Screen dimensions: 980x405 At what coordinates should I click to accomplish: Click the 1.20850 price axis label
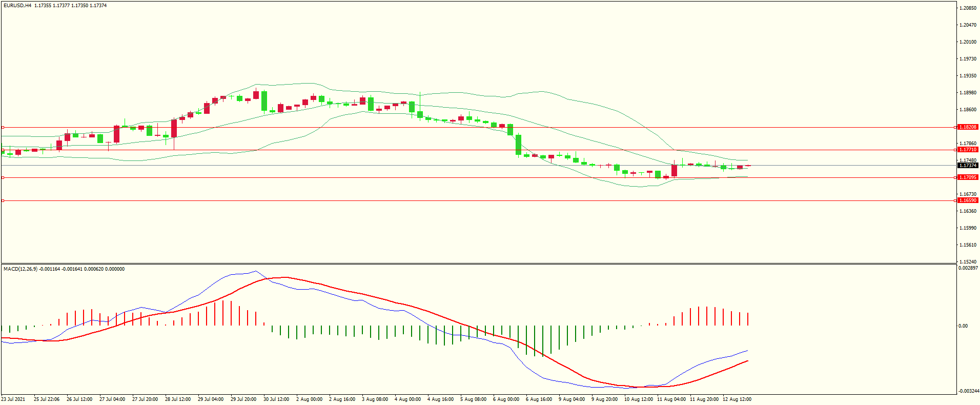pyautogui.click(x=968, y=8)
